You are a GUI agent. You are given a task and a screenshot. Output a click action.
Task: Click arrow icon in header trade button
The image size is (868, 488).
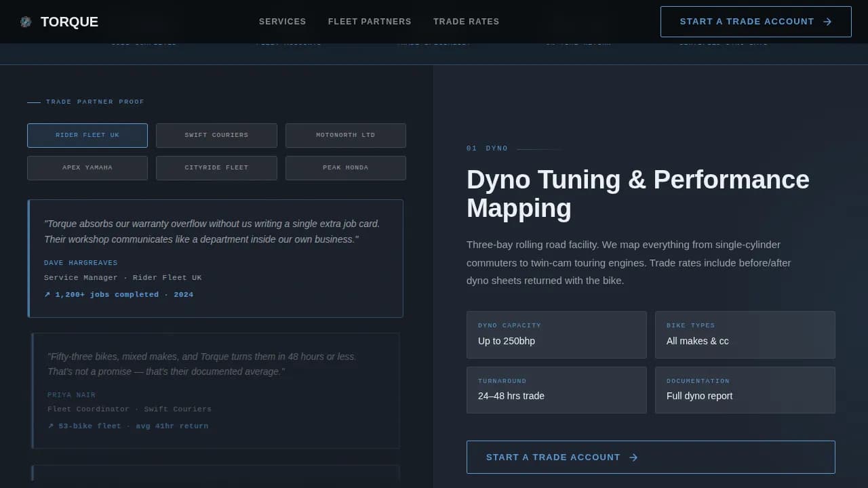(827, 22)
